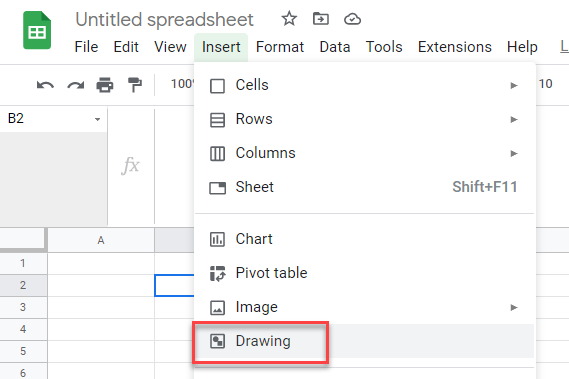Choose Columns from Insert menu
The height and width of the screenshot is (379, 569).
[x=364, y=153]
